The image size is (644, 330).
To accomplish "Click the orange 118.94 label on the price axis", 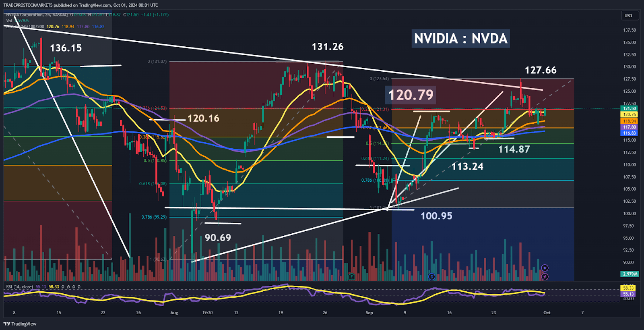I will point(630,121).
